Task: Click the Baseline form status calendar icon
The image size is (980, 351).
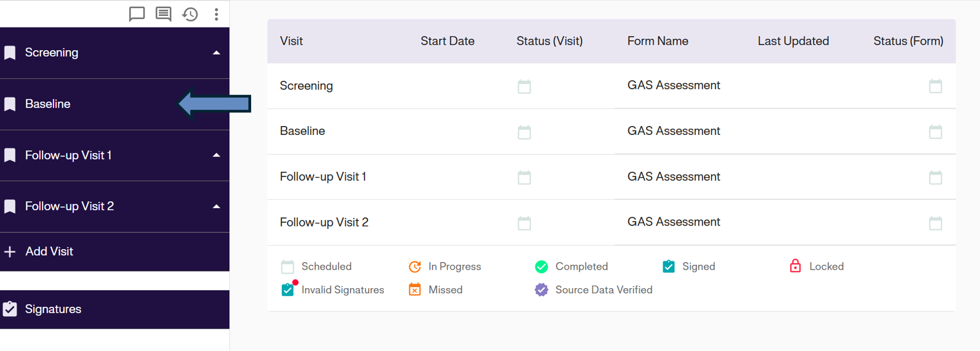Action: point(935,132)
